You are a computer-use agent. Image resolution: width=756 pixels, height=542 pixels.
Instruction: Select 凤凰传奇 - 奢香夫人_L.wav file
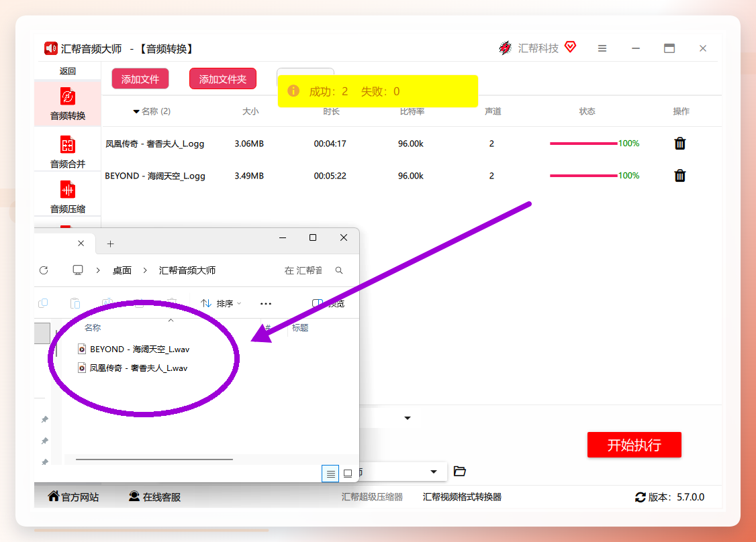click(132, 368)
